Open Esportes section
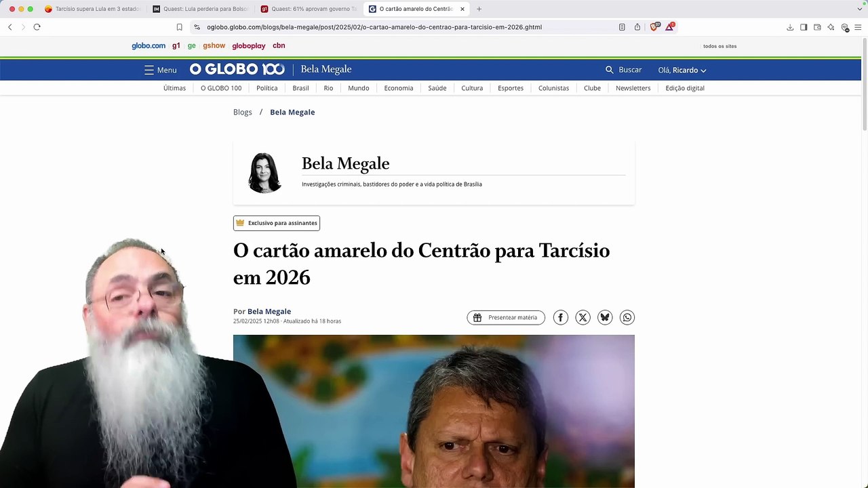This screenshot has height=488, width=868. point(511,88)
